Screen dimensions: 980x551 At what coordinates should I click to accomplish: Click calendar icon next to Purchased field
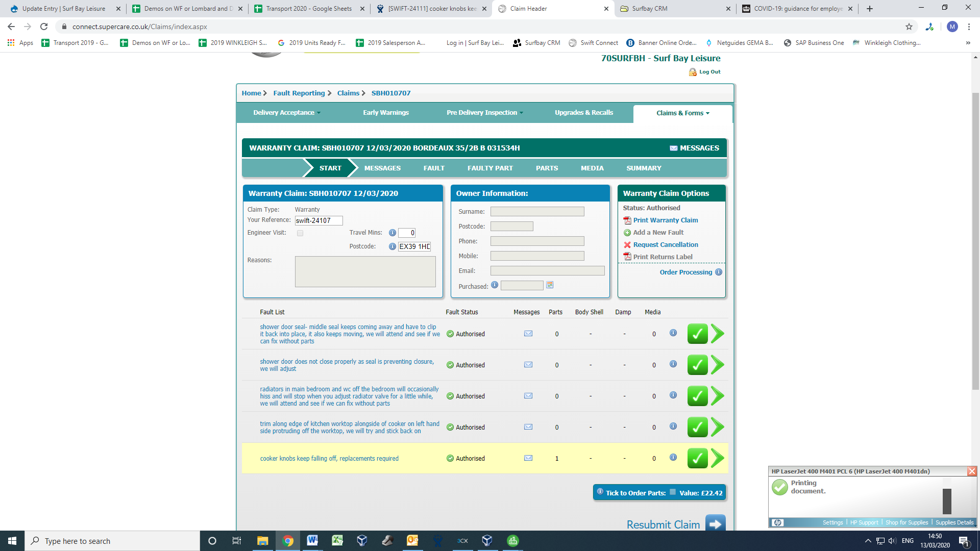[550, 285]
